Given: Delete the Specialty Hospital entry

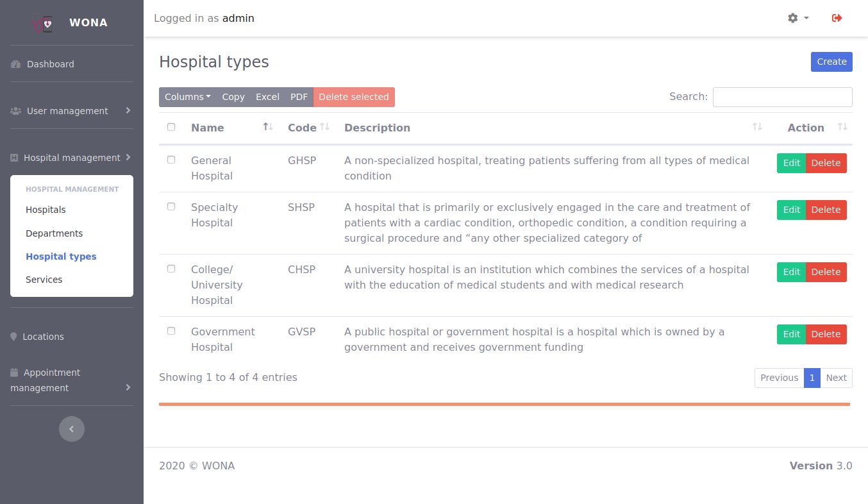Looking at the screenshot, I should tap(826, 210).
